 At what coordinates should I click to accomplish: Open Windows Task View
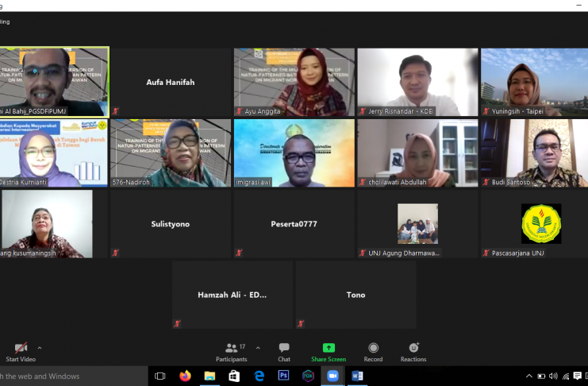tap(160, 376)
